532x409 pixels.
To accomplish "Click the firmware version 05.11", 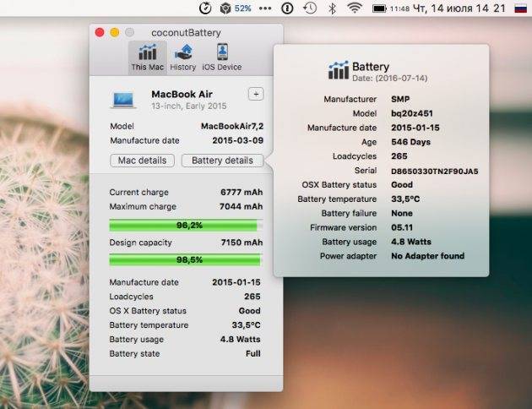I will [402, 227].
